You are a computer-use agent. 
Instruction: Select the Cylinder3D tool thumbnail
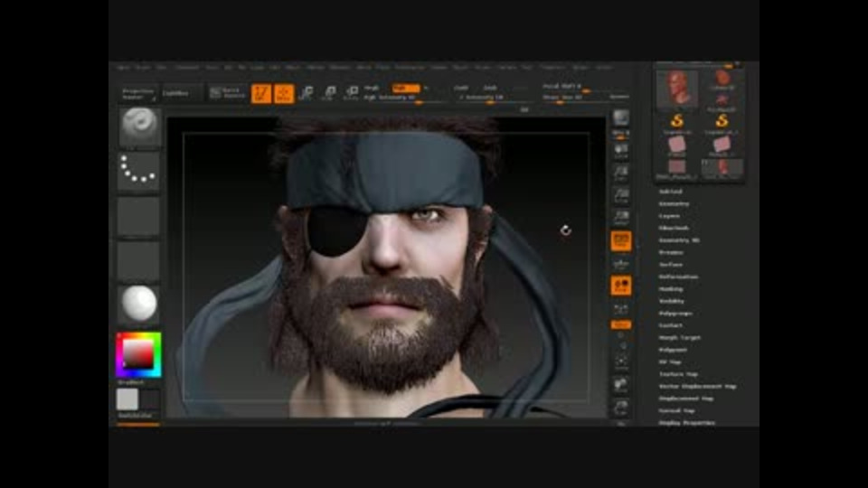pos(722,80)
